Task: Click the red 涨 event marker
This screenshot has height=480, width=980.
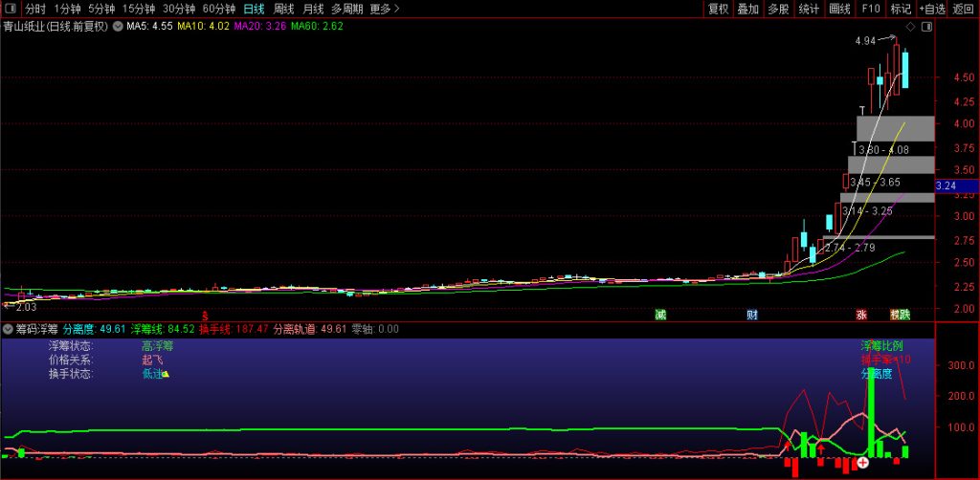Action: 861,315
